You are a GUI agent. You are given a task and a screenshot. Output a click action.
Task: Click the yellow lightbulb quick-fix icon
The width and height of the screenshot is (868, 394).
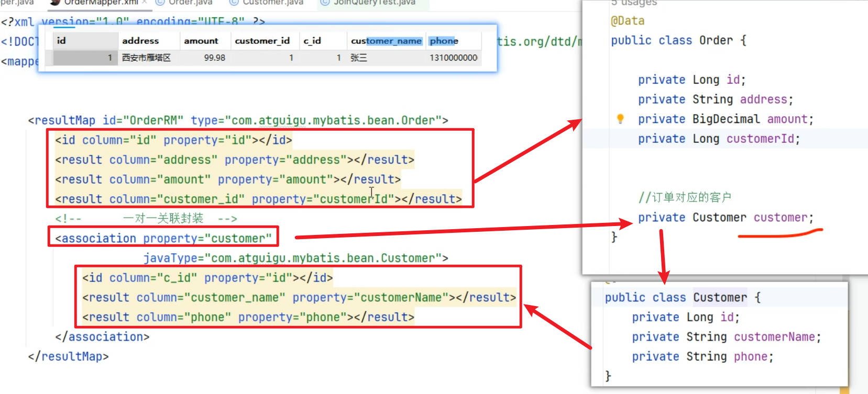tap(620, 119)
